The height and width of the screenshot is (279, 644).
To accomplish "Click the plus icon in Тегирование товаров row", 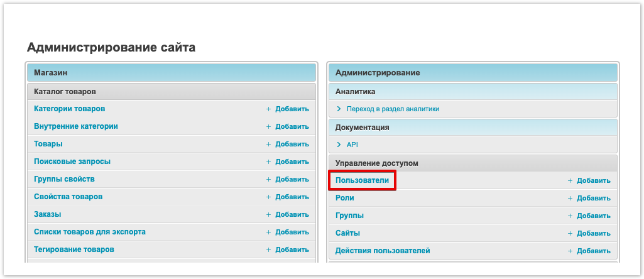I will (x=268, y=249).
